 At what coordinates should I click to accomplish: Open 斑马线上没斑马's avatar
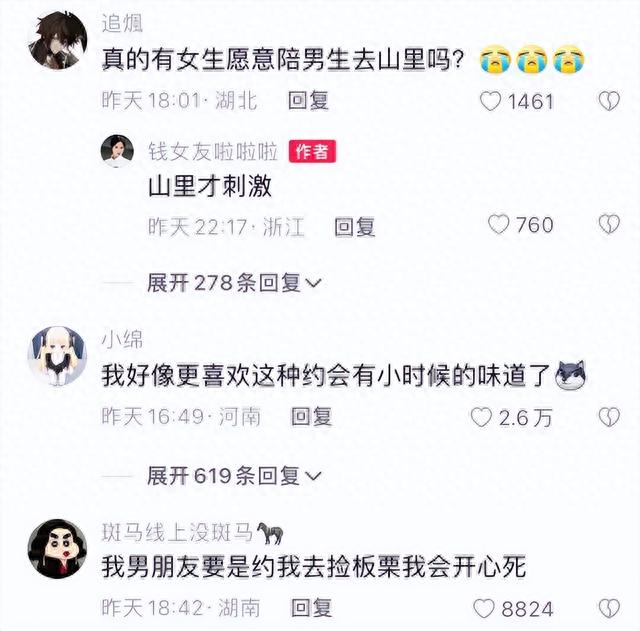(x=57, y=549)
